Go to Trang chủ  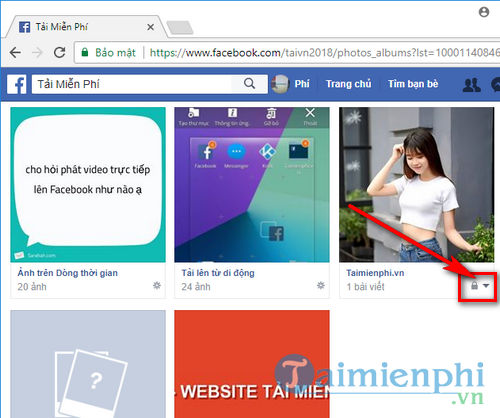point(348,84)
